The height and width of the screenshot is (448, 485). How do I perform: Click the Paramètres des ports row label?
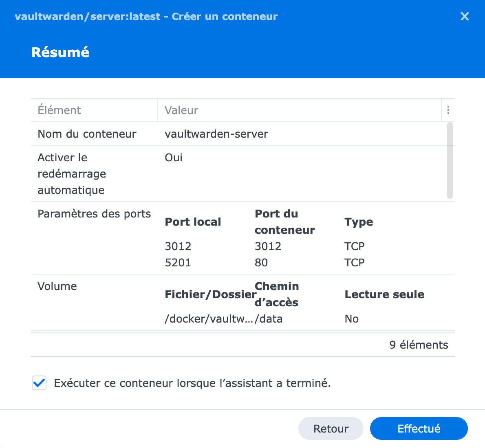coord(94,214)
